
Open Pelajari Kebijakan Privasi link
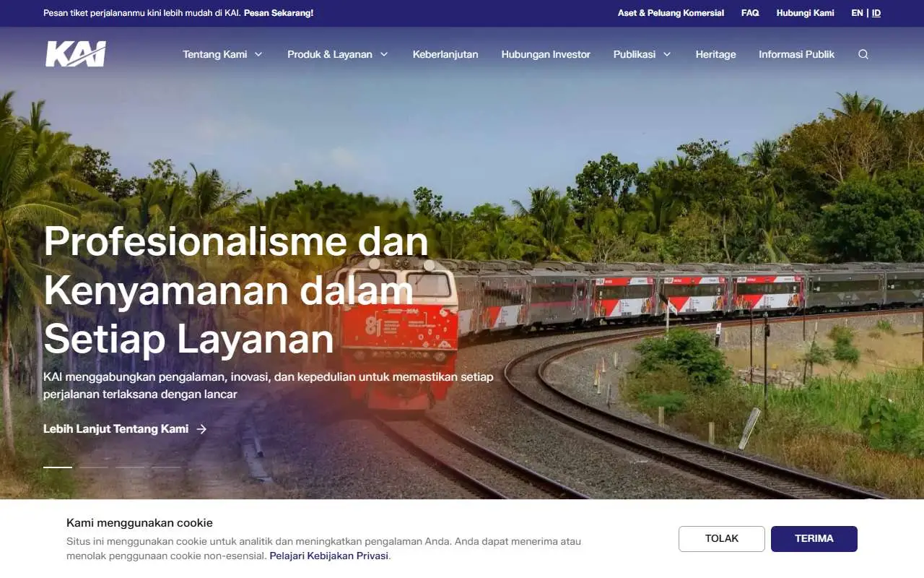tap(328, 556)
